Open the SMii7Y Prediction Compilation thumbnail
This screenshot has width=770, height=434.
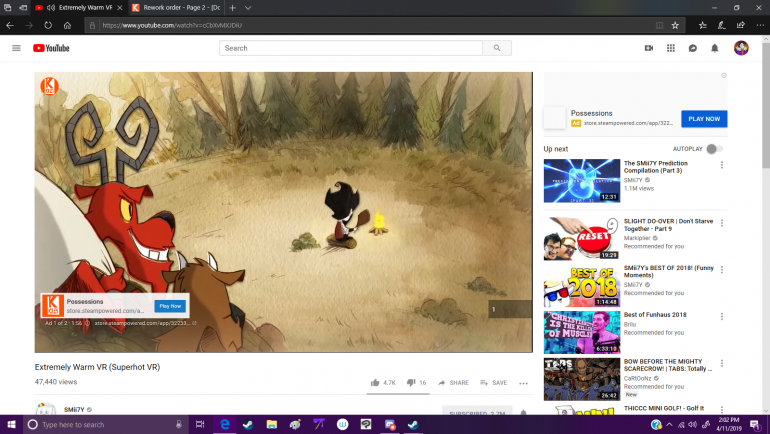[x=581, y=181]
